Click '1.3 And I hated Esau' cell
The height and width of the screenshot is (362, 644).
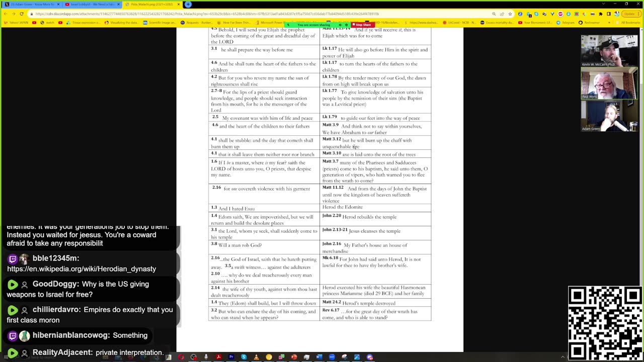264,208
